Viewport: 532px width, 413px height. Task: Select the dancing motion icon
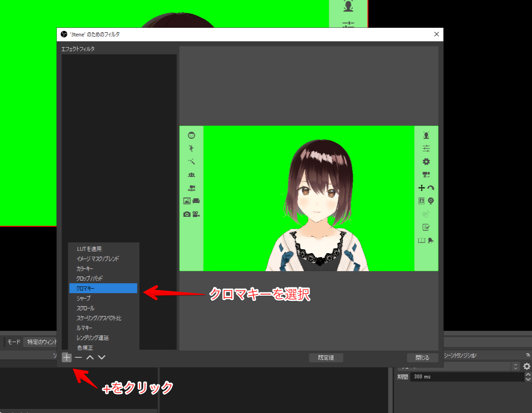point(192,148)
